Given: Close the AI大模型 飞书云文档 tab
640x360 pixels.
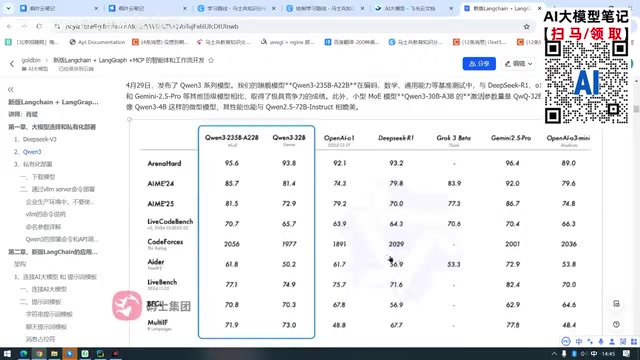Looking at the screenshot, I should pyautogui.click(x=451, y=8).
